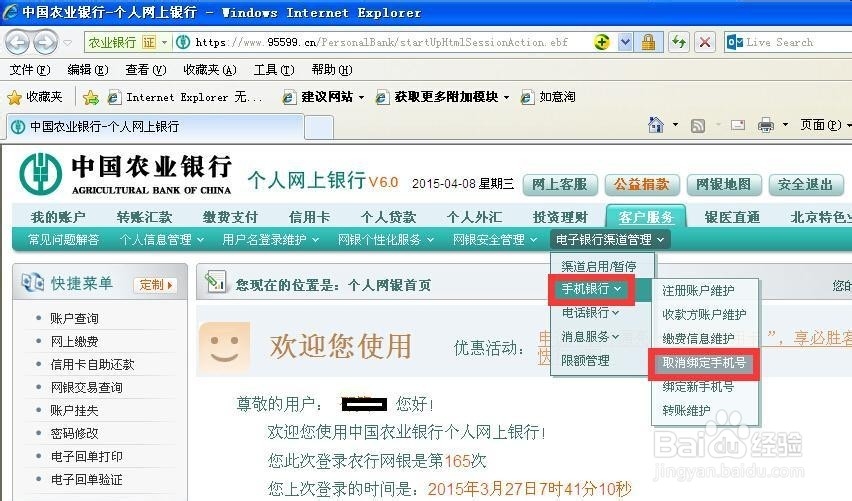Click the RSS feeds icon
This screenshot has width=852, height=501.
tap(698, 126)
